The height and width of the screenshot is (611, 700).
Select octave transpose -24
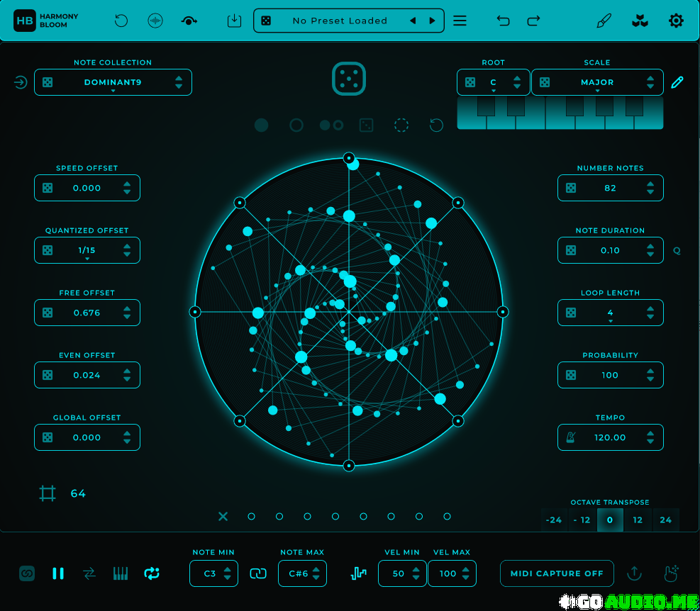tap(554, 520)
